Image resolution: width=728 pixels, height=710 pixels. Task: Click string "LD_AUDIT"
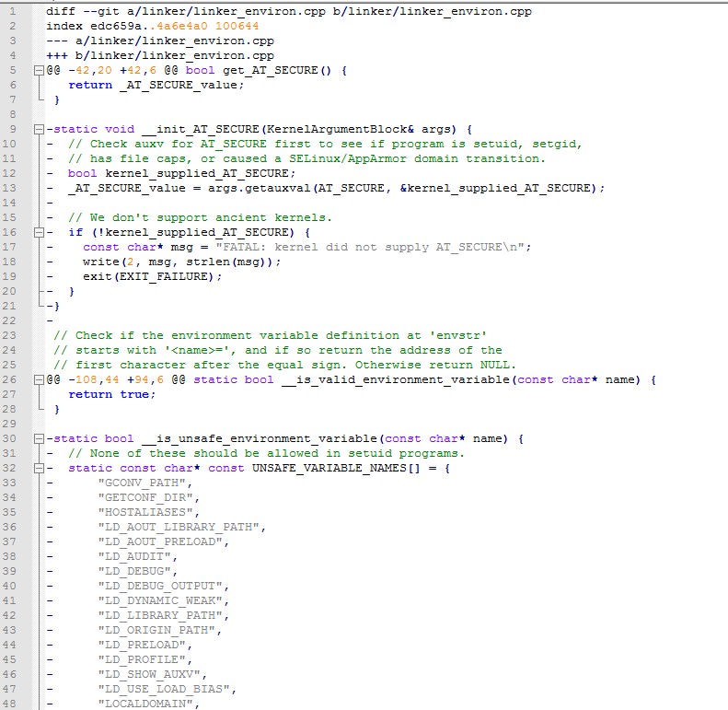[x=134, y=556]
